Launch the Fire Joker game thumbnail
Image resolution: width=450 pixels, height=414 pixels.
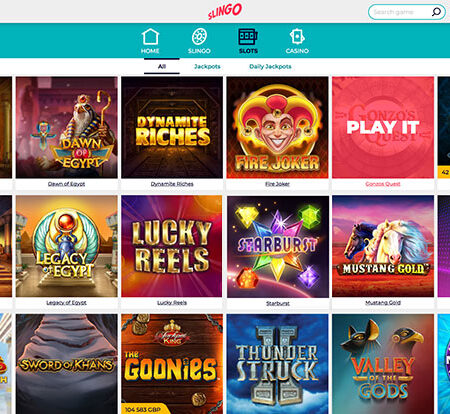[x=277, y=127]
